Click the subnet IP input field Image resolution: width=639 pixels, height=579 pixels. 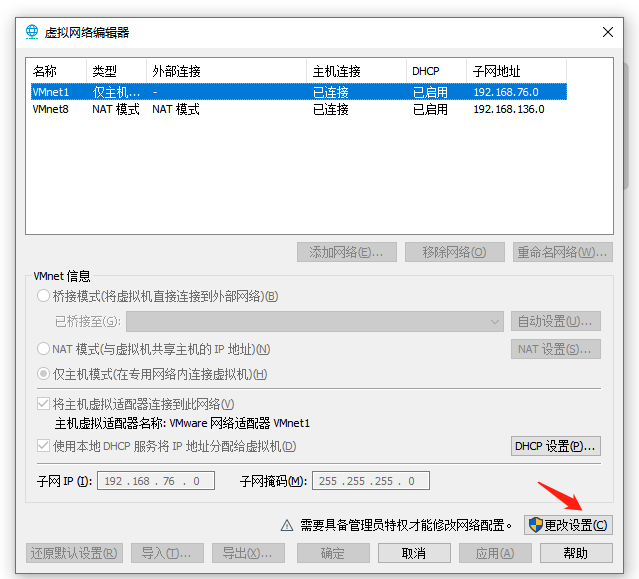click(156, 481)
